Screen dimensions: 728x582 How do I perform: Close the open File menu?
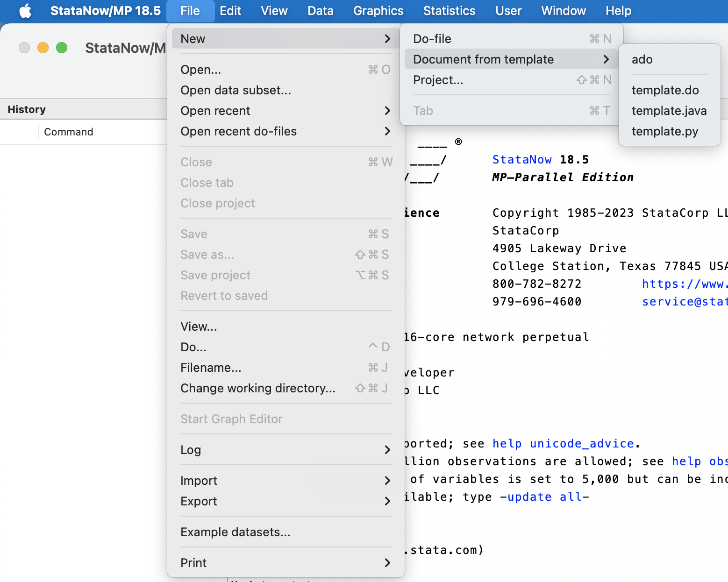coord(190,11)
